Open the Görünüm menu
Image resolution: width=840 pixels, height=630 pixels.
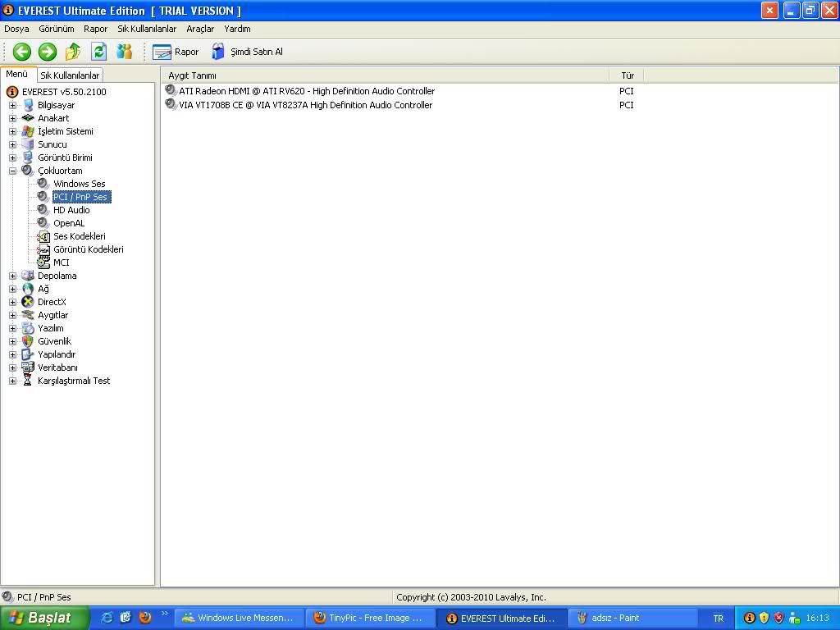57,29
